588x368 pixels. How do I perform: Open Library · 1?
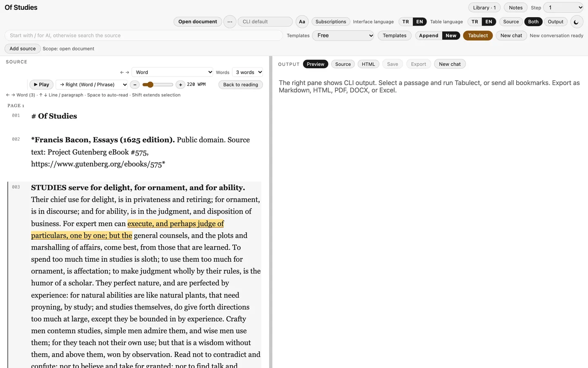(484, 7)
